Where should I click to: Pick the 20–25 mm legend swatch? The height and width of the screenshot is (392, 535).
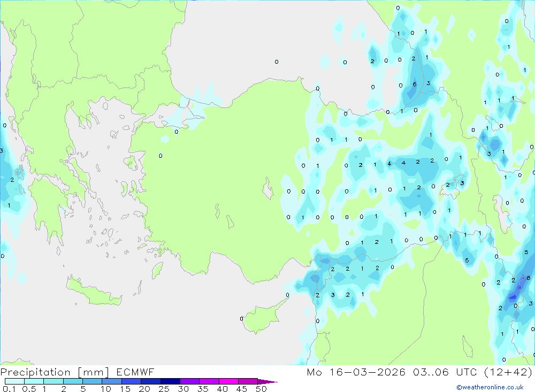[x=151, y=381]
